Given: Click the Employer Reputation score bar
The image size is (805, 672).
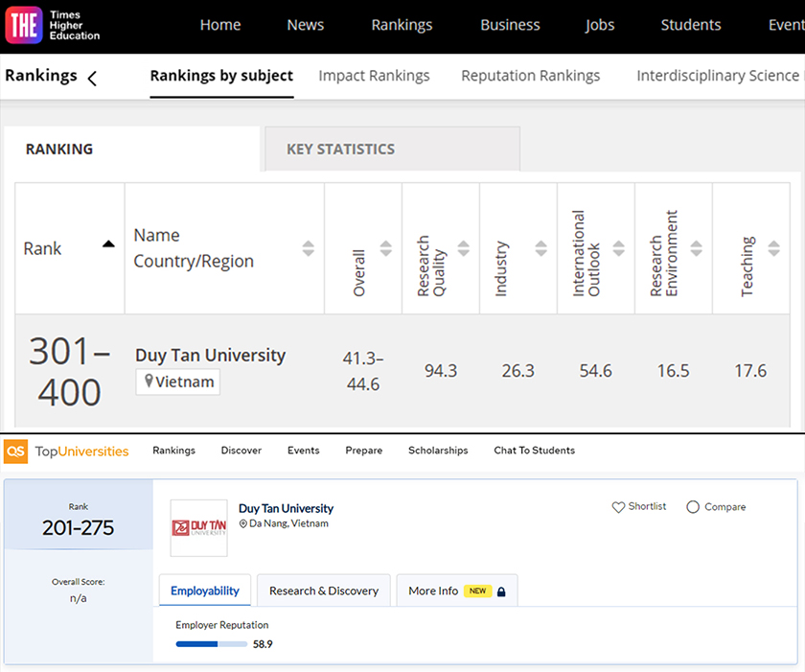Looking at the screenshot, I should click(x=212, y=644).
